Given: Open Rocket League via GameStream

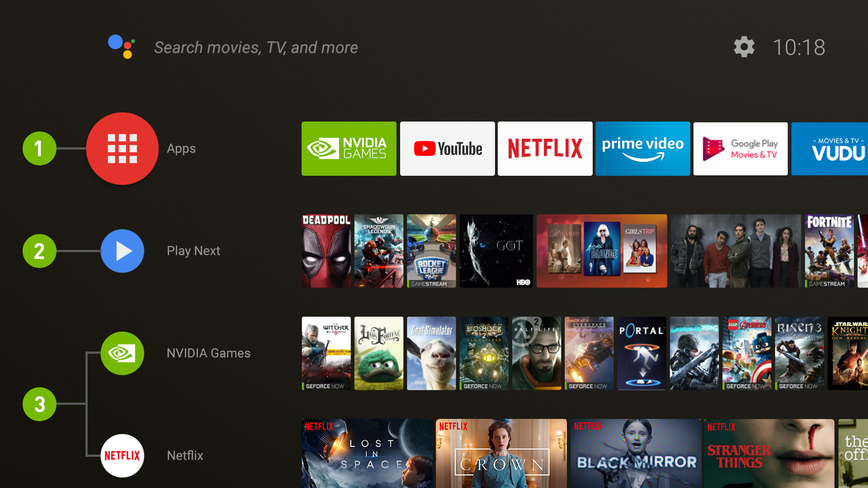Looking at the screenshot, I should pos(431,250).
